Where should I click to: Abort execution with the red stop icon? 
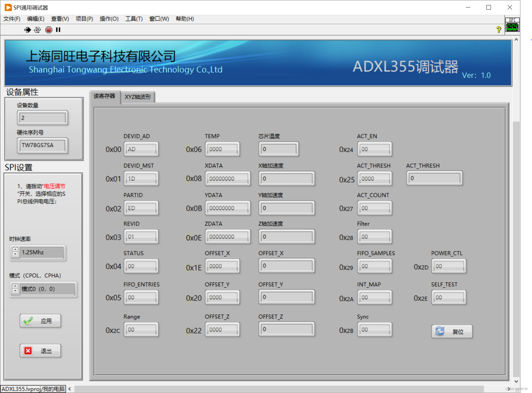click(49, 29)
